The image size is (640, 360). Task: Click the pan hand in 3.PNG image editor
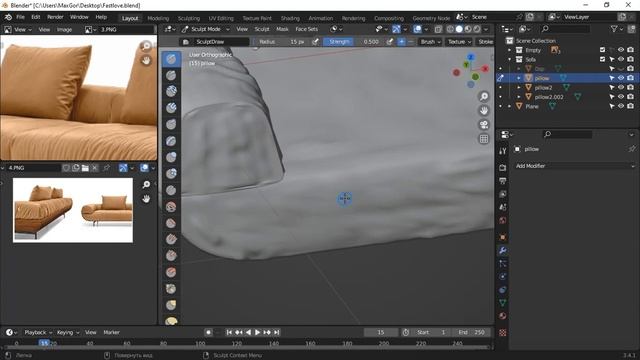[146, 60]
